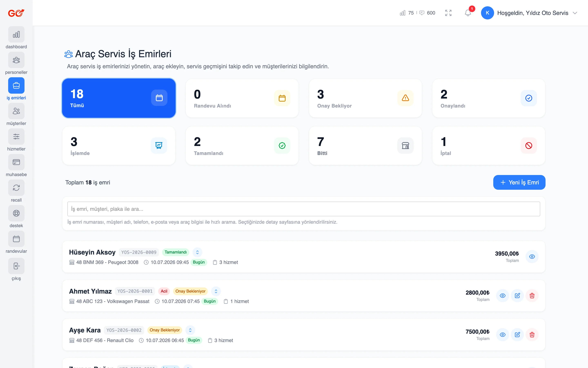The image size is (588, 368).
Task: Filter by İptal card
Action: 489,146
